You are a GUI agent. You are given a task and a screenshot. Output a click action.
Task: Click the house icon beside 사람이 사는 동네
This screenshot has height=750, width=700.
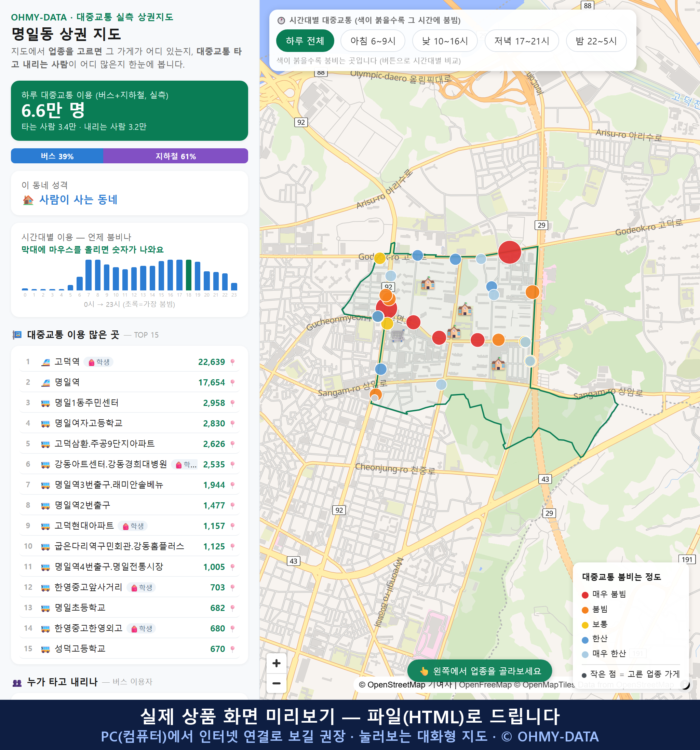pos(28,200)
